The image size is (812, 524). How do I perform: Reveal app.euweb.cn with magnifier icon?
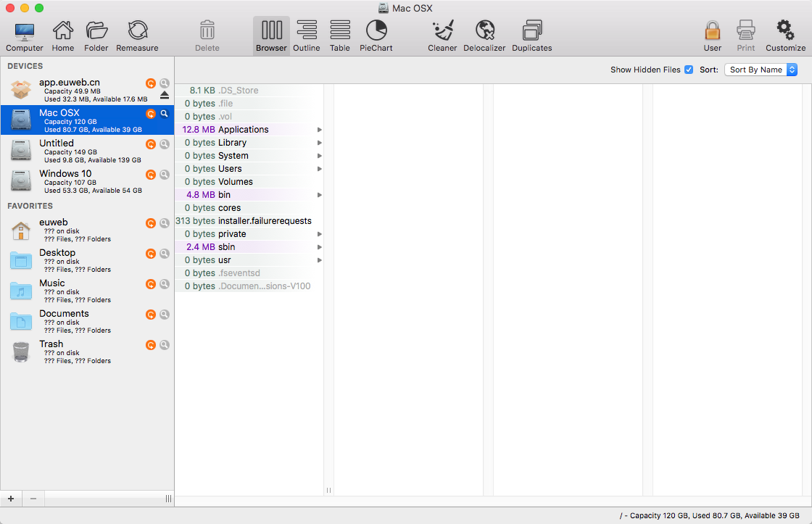tap(164, 83)
